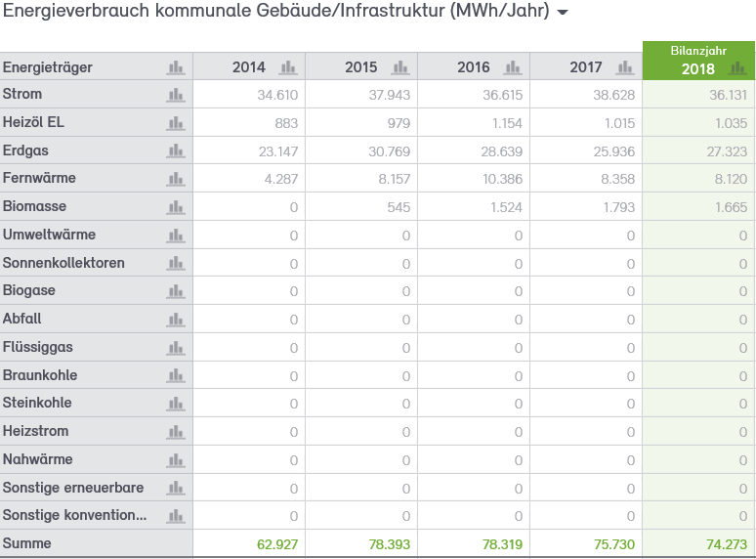Show chart for Braunkohle row

(176, 375)
